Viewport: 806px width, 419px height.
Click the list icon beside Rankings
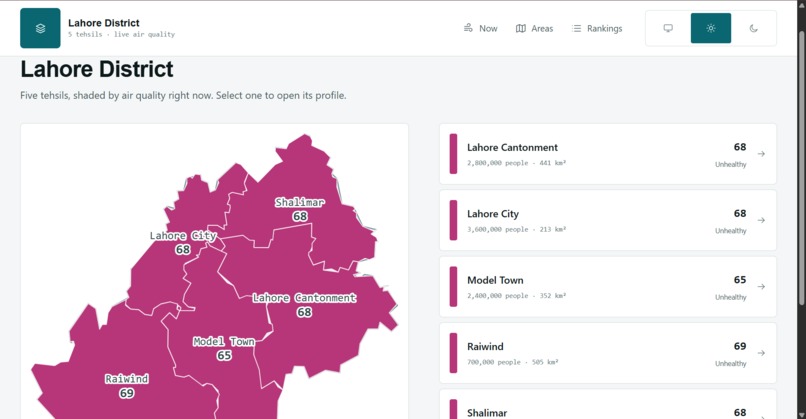(x=576, y=28)
